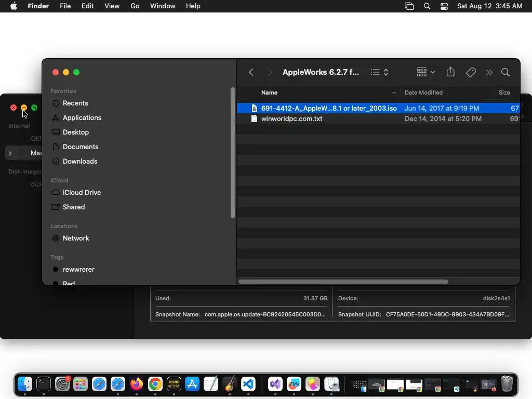Click the Locations section header
Viewport: 532px width, 399px height.
[x=64, y=226]
